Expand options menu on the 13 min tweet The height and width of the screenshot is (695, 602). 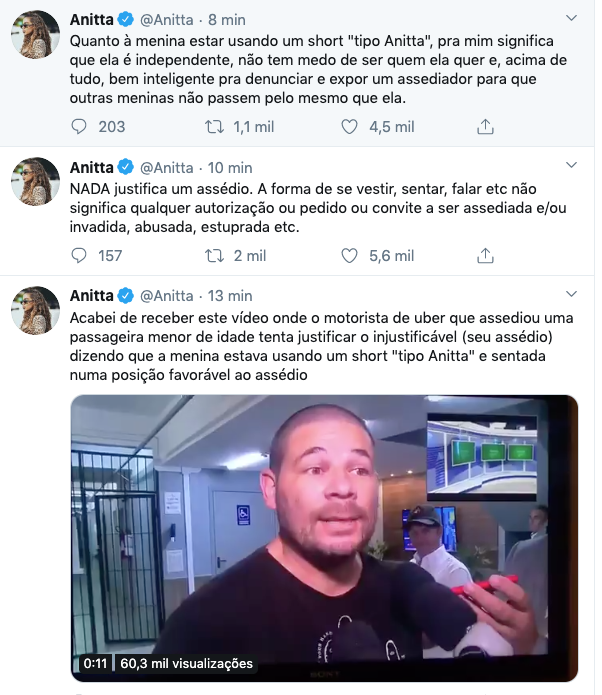click(x=571, y=294)
